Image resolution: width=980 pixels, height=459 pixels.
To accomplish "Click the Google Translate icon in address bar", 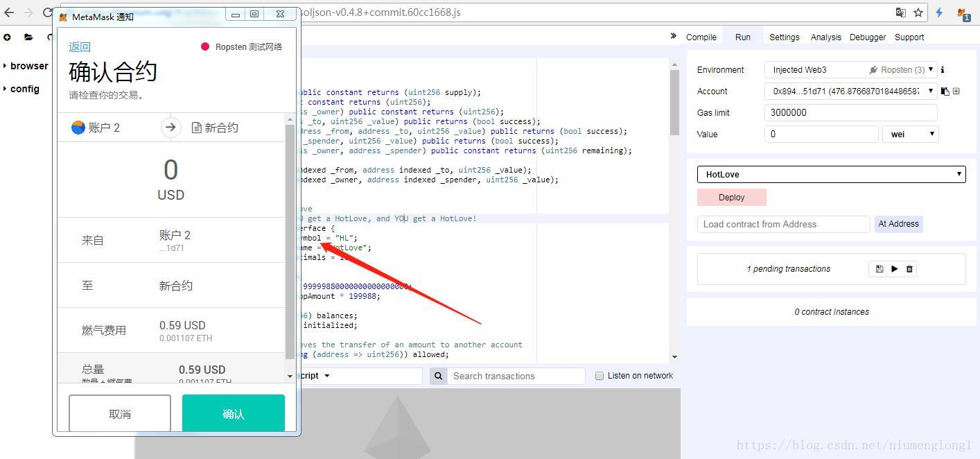I will (x=900, y=12).
